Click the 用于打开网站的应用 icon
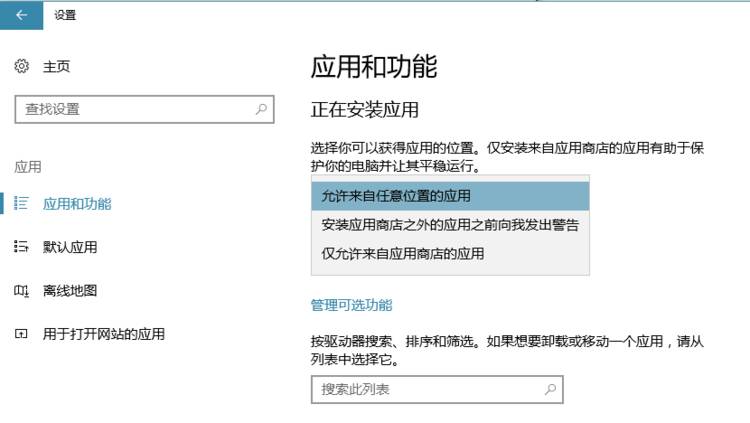 [x=21, y=334]
